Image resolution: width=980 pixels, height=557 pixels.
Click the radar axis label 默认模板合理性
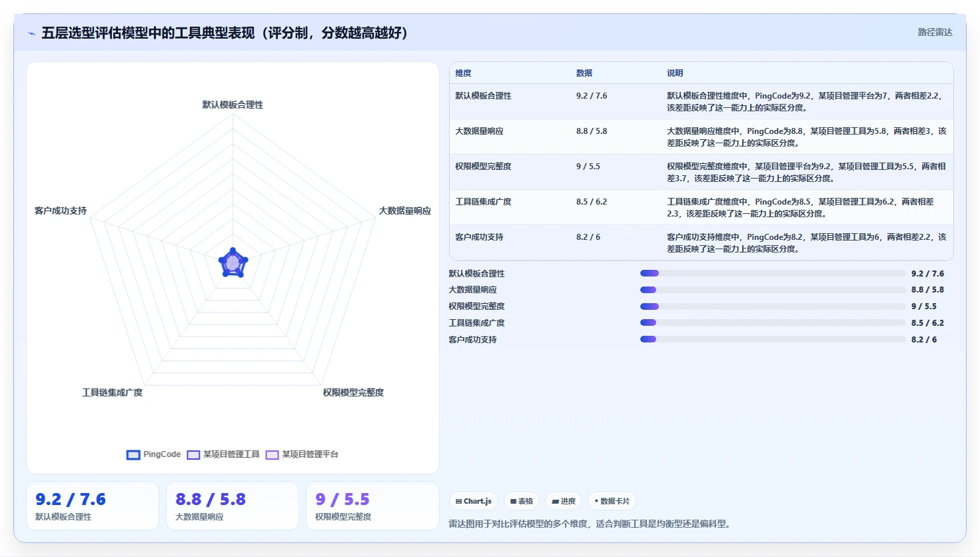233,105
